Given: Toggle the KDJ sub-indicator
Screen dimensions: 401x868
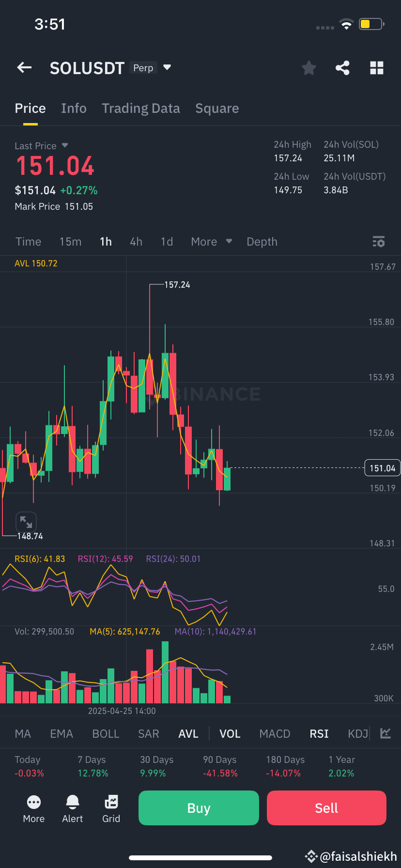Looking at the screenshot, I should 358,734.
